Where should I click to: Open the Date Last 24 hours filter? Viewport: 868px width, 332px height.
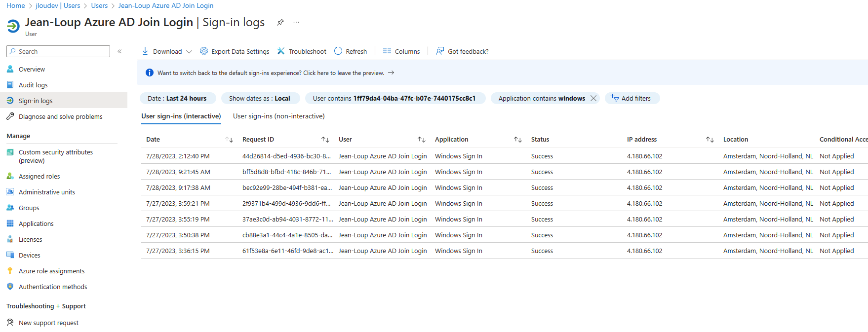177,98
